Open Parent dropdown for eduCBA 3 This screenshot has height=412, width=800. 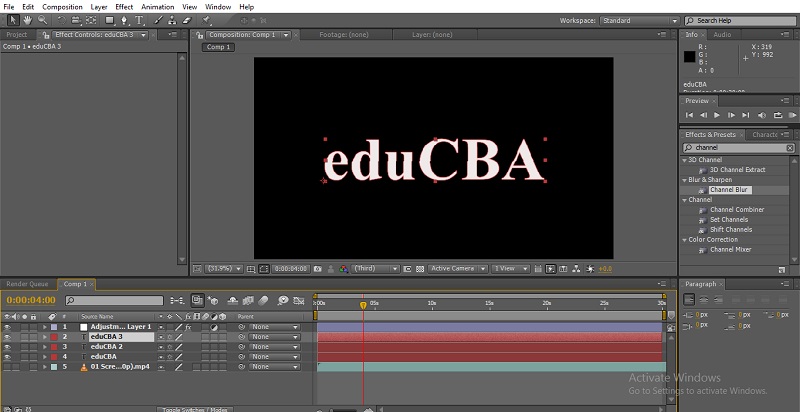274,337
